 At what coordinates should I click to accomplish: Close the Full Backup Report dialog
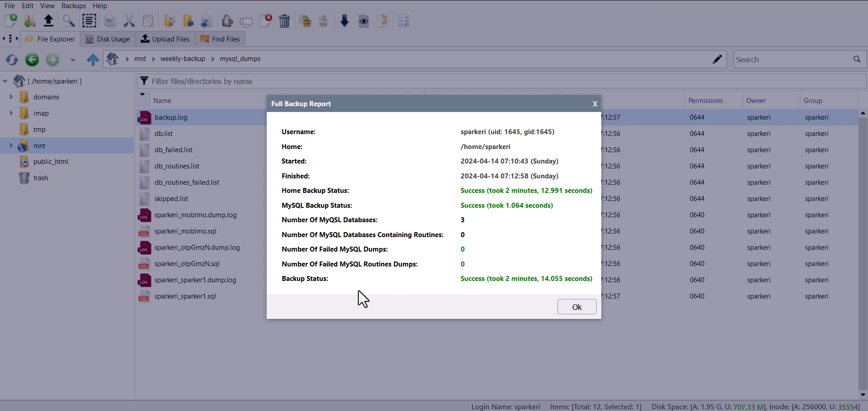click(x=595, y=104)
